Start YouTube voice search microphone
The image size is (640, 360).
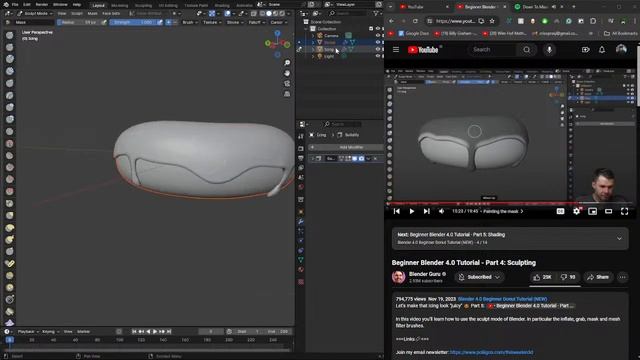tap(549, 50)
